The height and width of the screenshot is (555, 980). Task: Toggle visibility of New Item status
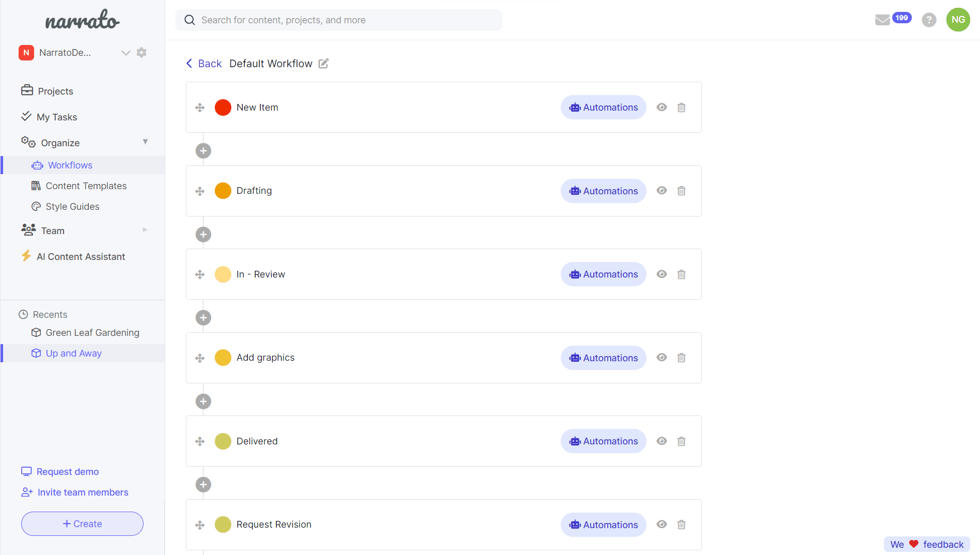(662, 107)
